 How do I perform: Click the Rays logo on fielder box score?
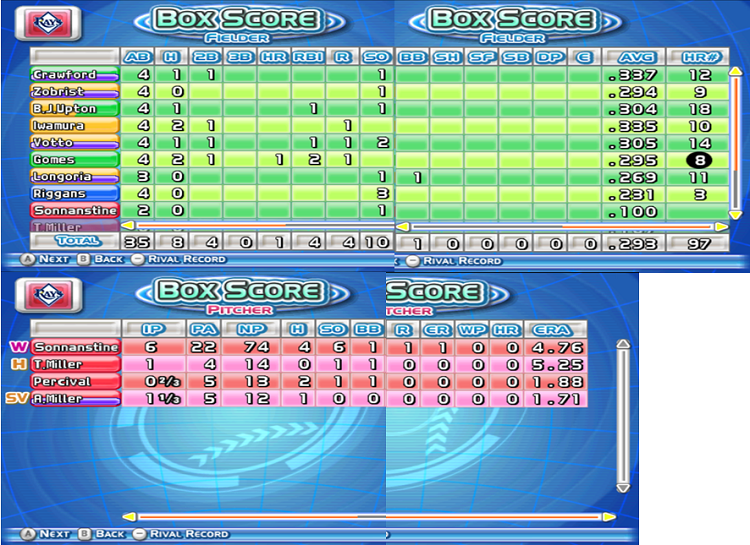(48, 22)
